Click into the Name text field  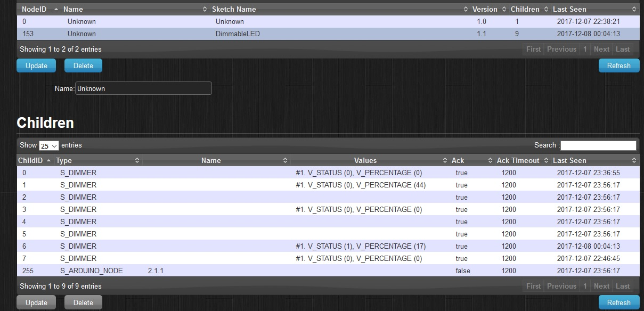(143, 88)
